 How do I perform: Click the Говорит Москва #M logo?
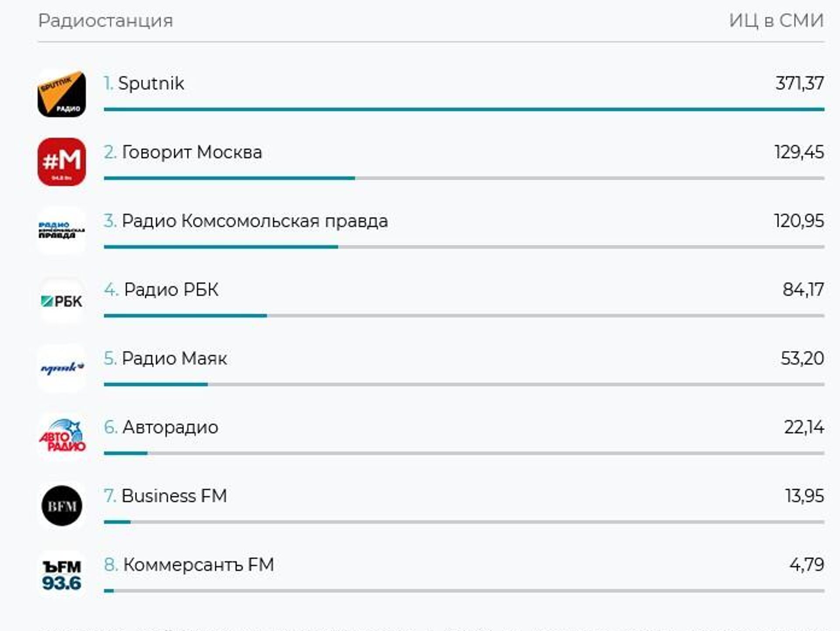62,162
